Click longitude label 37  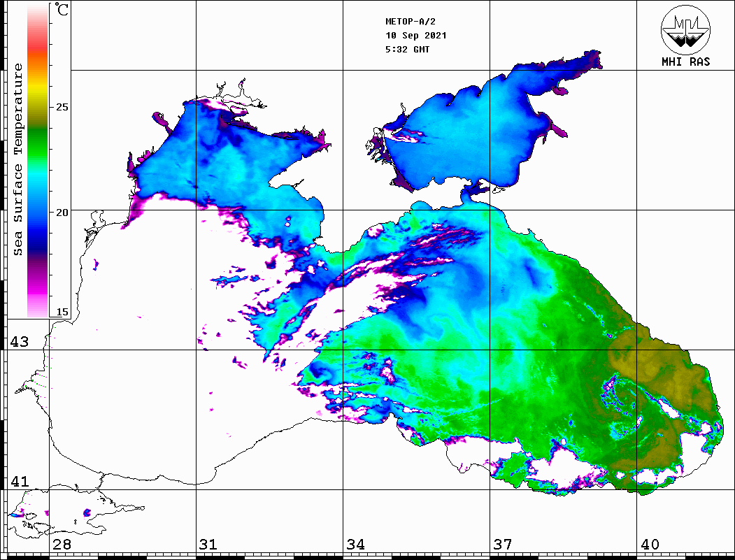(x=503, y=544)
